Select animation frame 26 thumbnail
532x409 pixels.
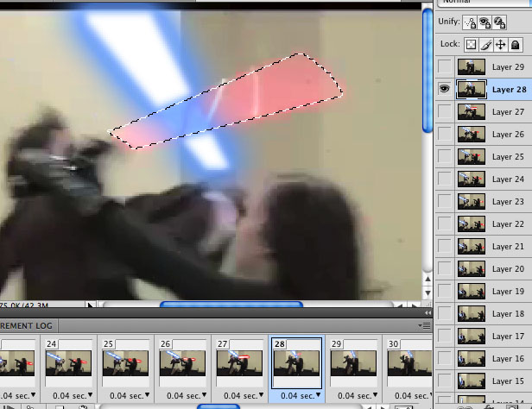point(182,363)
